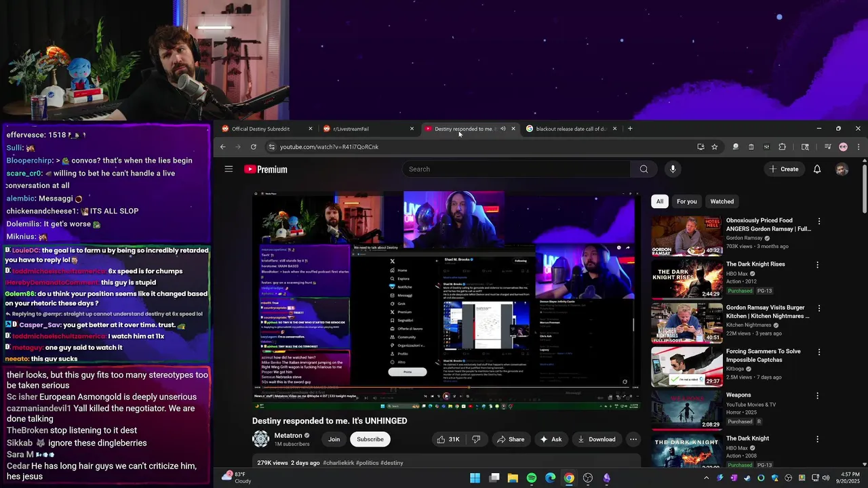The height and width of the screenshot is (488, 868).
Task: Click the YouTube search magnifier button
Action: pyautogui.click(x=644, y=169)
